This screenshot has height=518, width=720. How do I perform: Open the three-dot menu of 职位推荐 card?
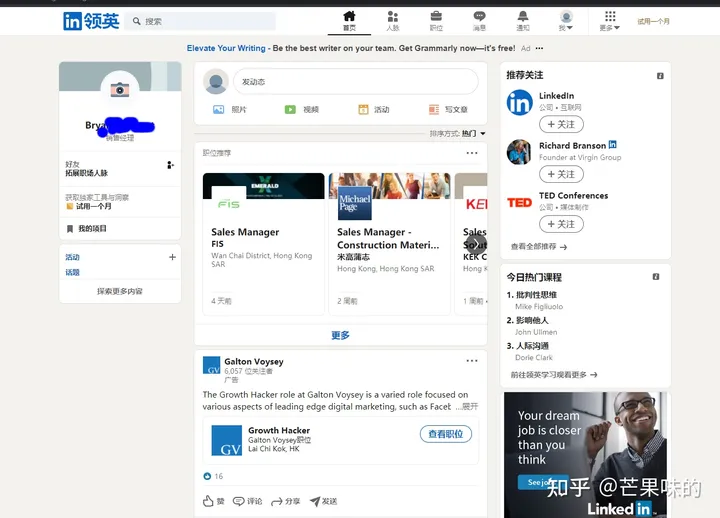click(x=472, y=153)
